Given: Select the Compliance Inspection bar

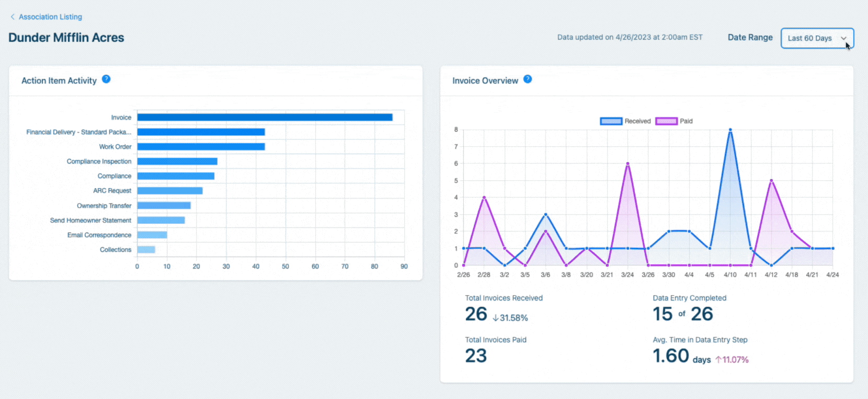Looking at the screenshot, I should pyautogui.click(x=177, y=161).
